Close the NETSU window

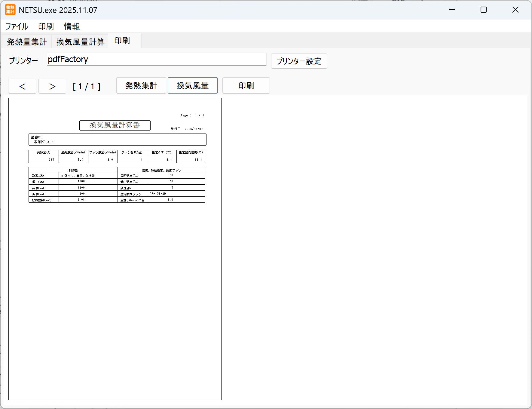pos(515,10)
